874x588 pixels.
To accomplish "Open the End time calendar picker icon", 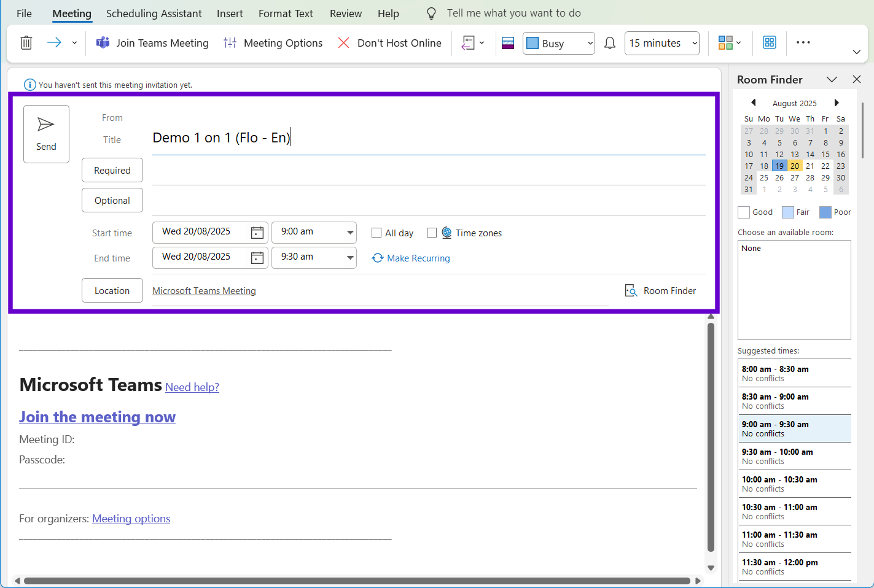I will (x=257, y=258).
